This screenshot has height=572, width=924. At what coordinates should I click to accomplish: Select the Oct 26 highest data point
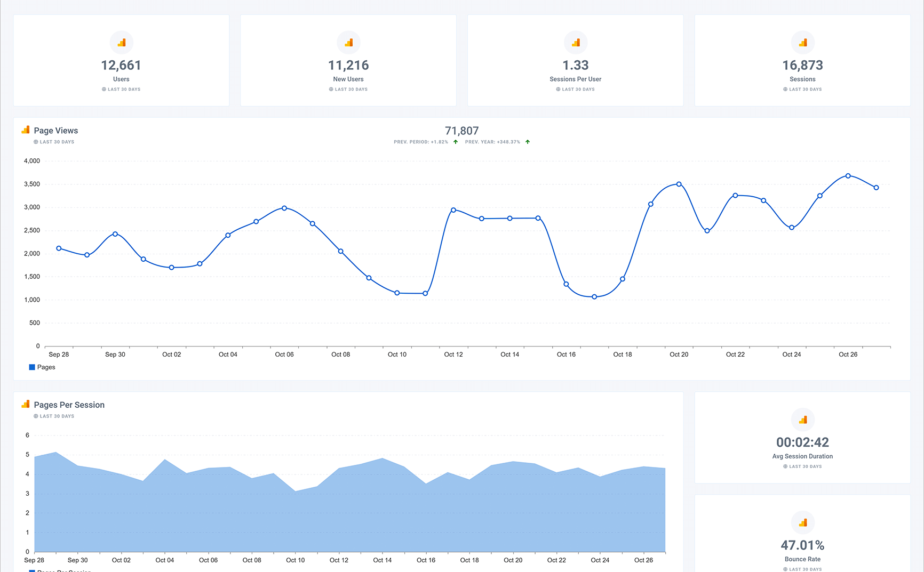(x=848, y=175)
